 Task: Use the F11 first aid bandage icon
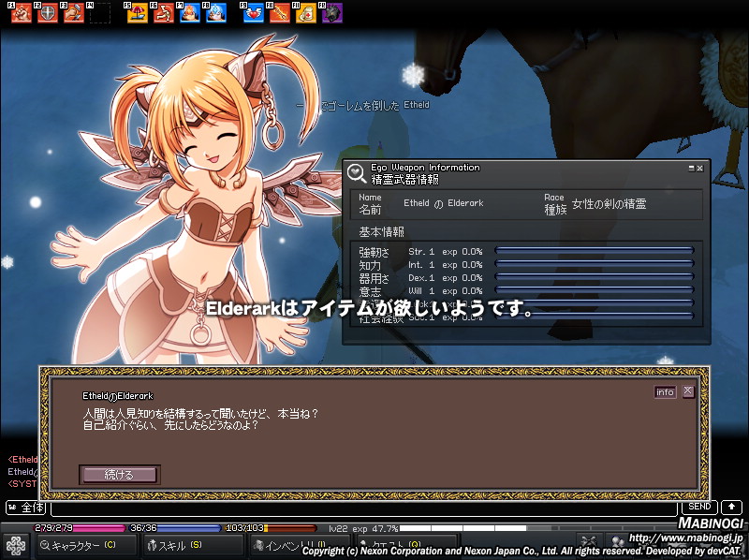coord(306,13)
